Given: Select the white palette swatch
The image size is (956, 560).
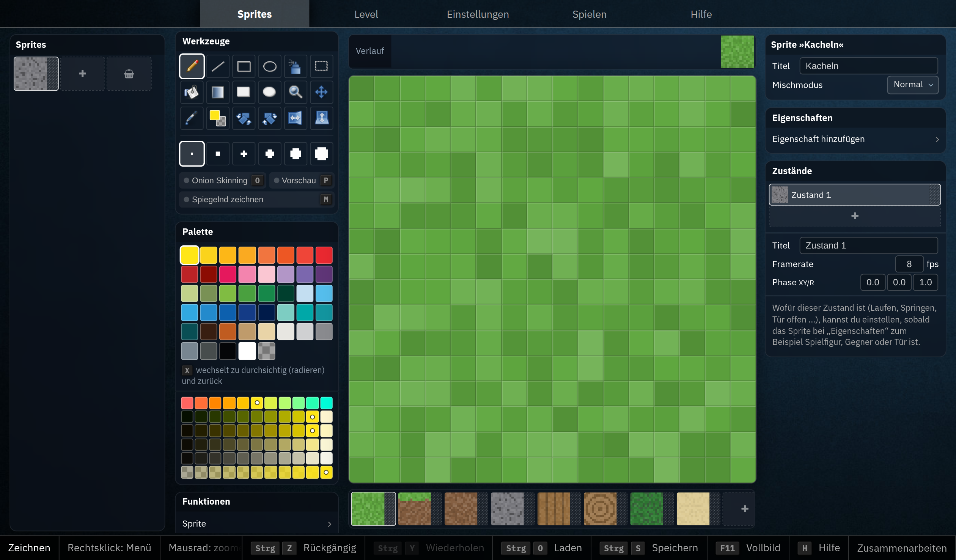Looking at the screenshot, I should 247,351.
